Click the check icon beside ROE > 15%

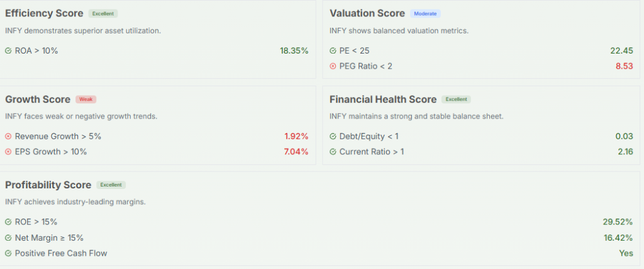[x=8, y=222]
